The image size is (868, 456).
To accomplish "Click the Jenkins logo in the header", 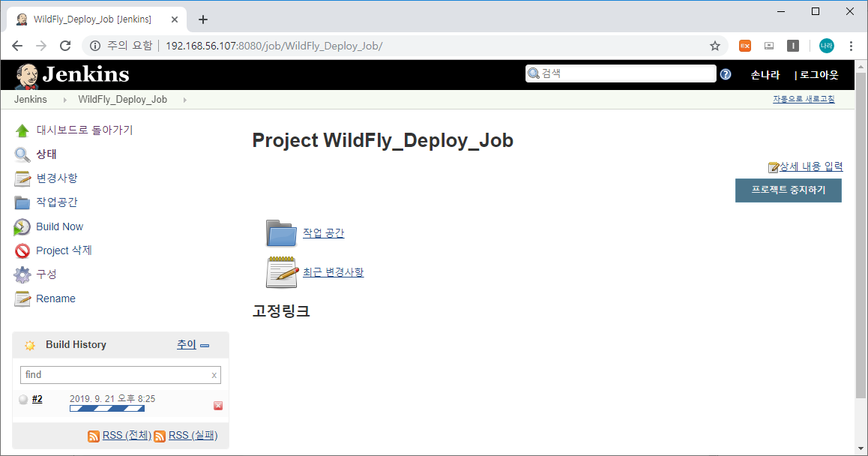I will coord(72,75).
